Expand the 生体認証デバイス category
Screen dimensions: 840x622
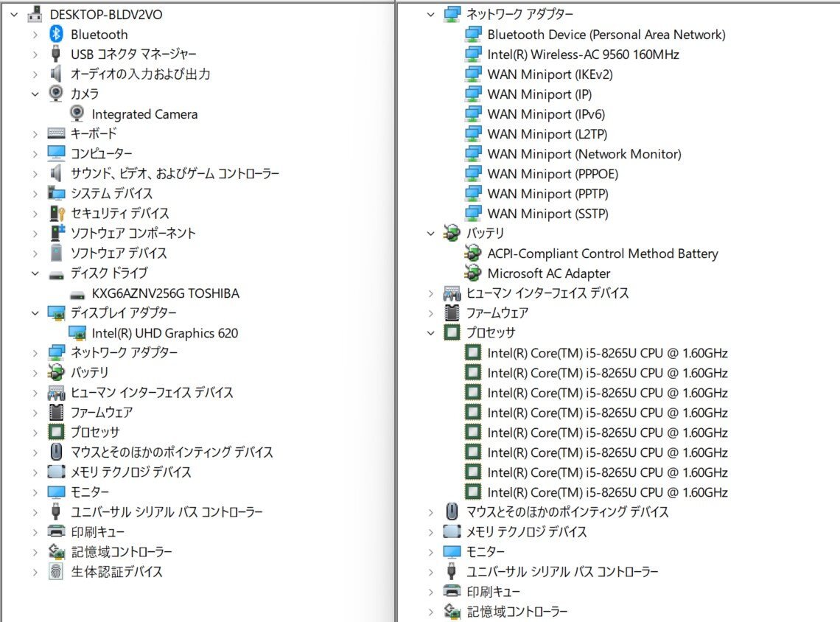pyautogui.click(x=35, y=572)
